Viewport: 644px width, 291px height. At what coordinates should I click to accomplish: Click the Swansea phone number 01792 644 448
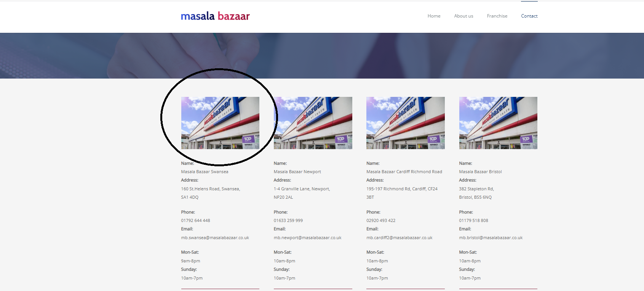coord(195,220)
